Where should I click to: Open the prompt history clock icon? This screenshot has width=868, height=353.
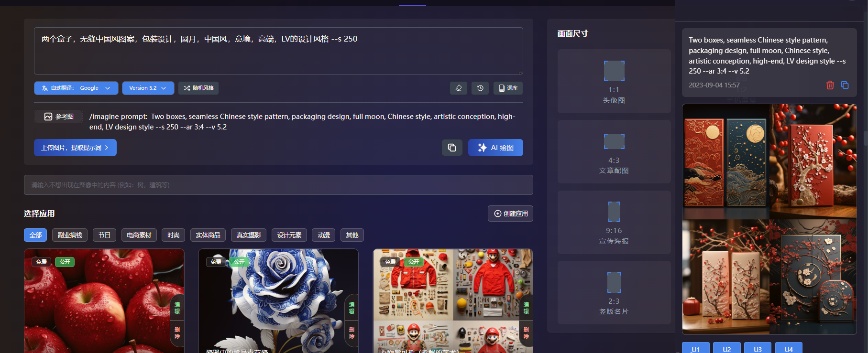pyautogui.click(x=480, y=88)
